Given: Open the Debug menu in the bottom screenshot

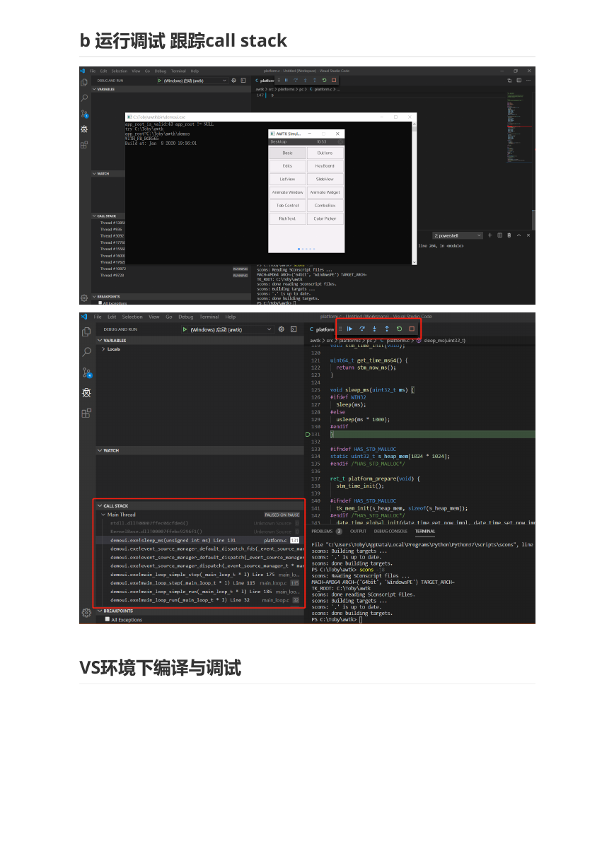Looking at the screenshot, I should click(185, 317).
